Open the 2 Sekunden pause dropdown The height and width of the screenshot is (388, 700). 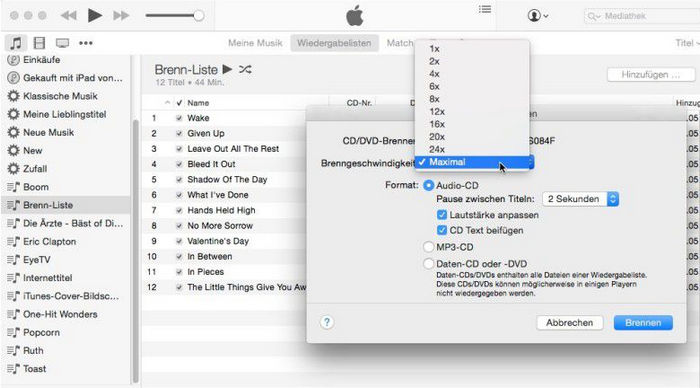click(580, 199)
